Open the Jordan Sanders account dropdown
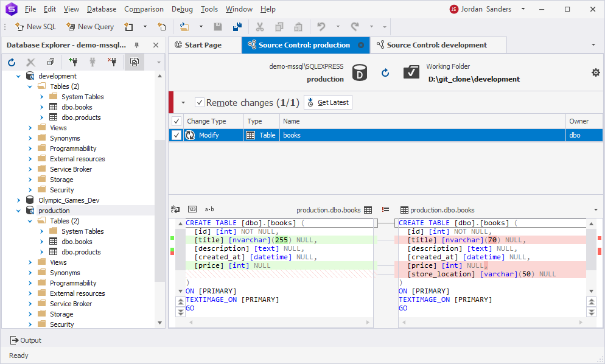This screenshot has width=605, height=364. pyautogui.click(x=523, y=9)
